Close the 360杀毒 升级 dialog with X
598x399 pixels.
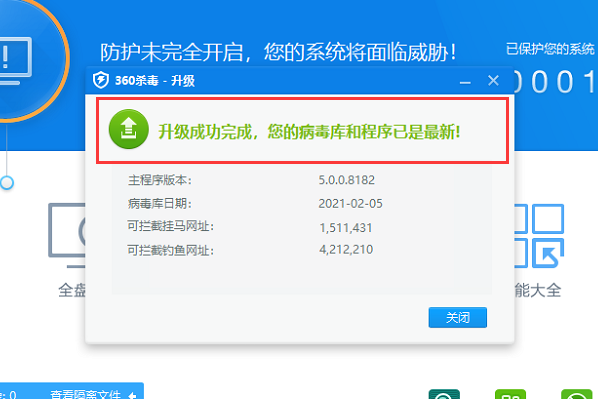493,80
